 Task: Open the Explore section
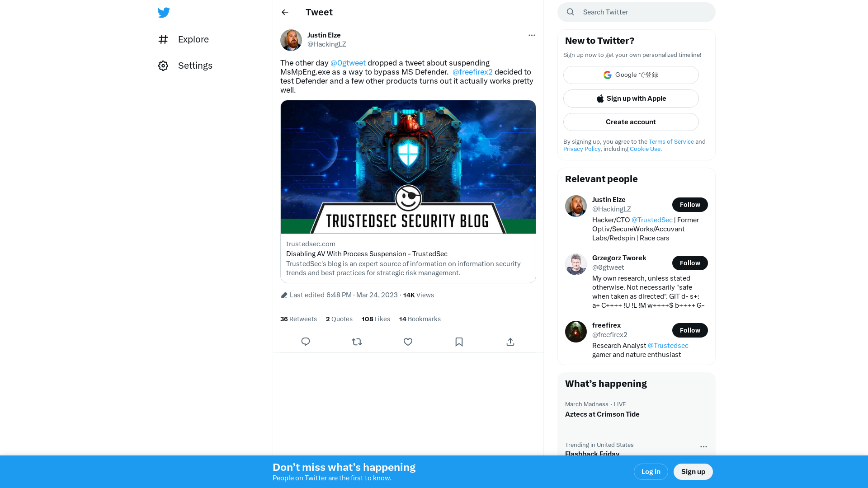point(193,39)
